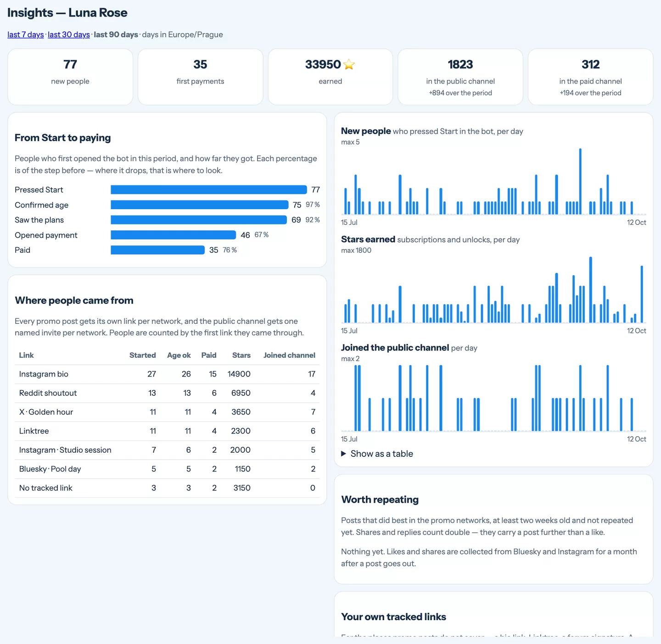Click the Pressed Start funnel bar
Screen dimensions: 661x644
pyautogui.click(x=209, y=190)
